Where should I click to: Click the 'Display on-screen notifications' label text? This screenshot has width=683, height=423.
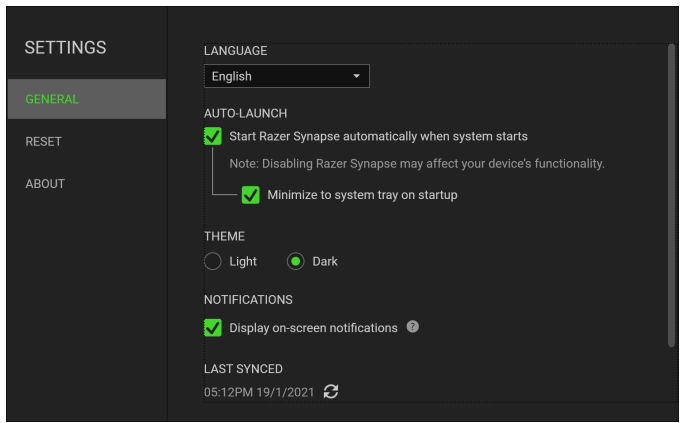(313, 328)
